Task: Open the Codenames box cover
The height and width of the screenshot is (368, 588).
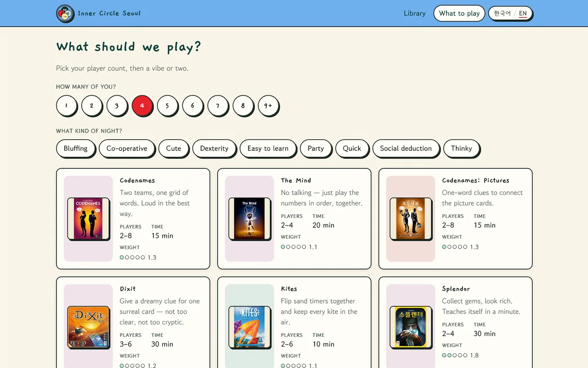Action: (88, 218)
